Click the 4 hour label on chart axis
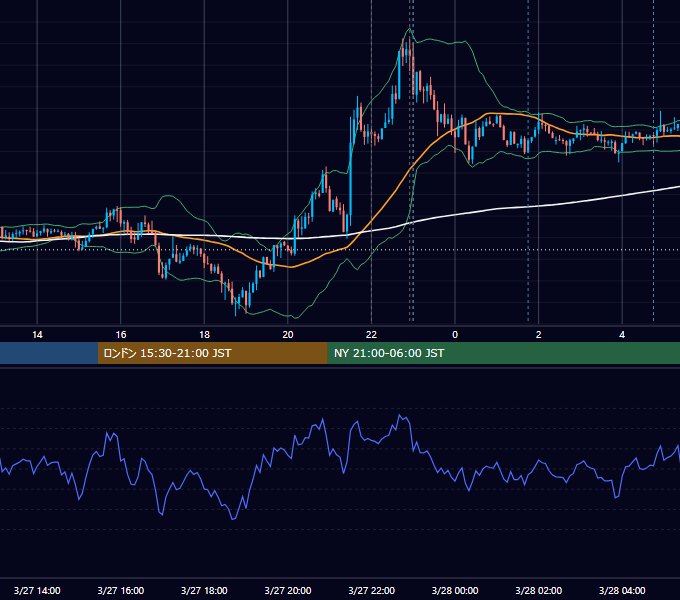The width and height of the screenshot is (680, 600). pos(622,335)
